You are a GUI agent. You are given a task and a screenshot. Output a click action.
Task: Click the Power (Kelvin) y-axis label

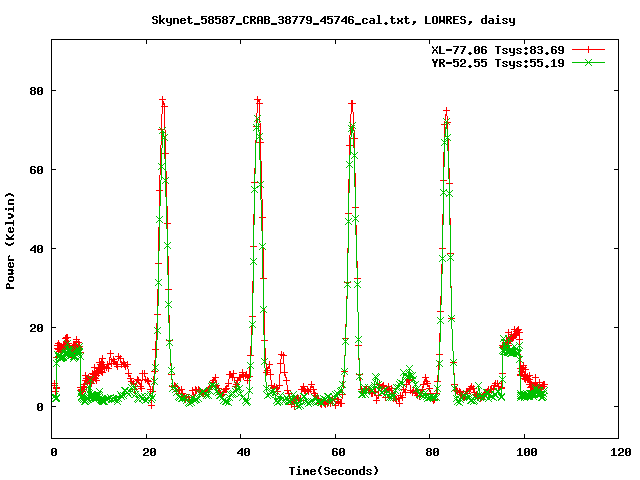pos(10,240)
